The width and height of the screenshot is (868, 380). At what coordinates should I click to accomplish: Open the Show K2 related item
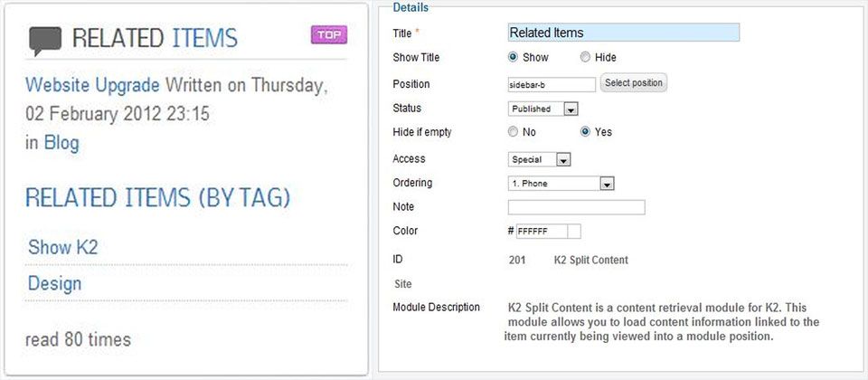click(62, 247)
